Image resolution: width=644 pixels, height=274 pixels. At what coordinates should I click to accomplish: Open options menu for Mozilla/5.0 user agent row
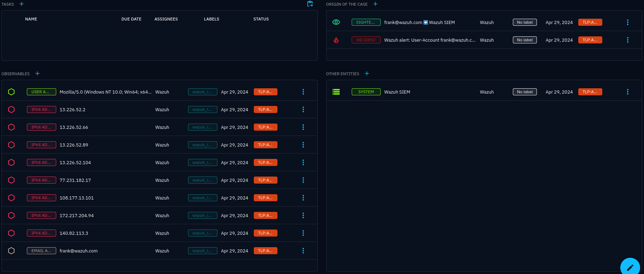303,92
